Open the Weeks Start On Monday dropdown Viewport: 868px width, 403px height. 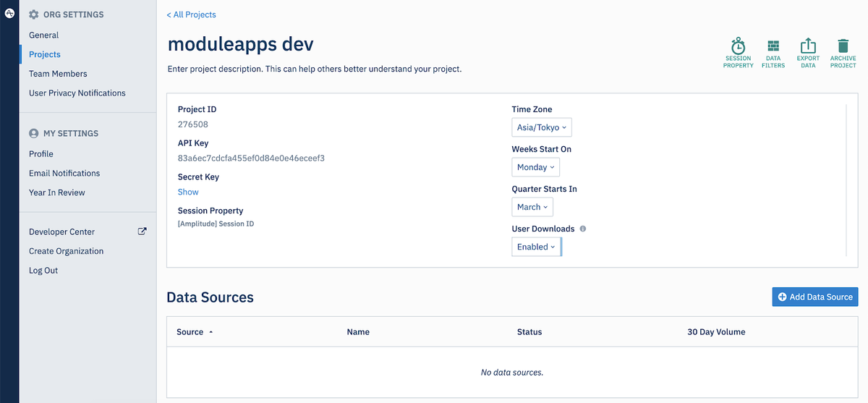tap(536, 167)
